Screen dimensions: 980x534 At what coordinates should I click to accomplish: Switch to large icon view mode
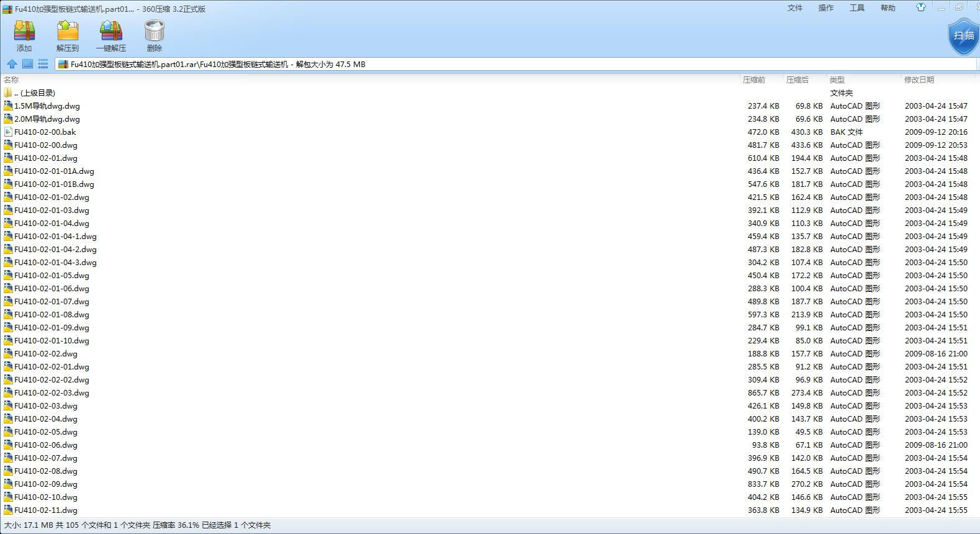tap(27, 64)
